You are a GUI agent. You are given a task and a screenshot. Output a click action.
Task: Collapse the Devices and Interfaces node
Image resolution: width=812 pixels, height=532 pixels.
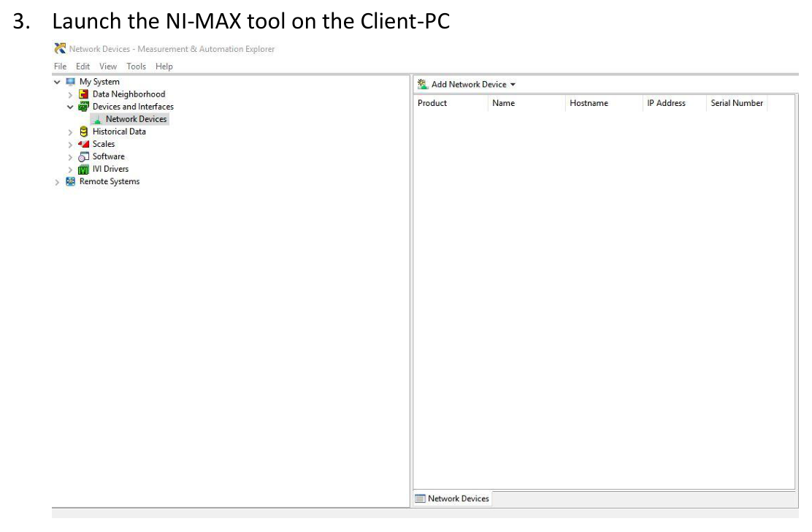click(70, 107)
